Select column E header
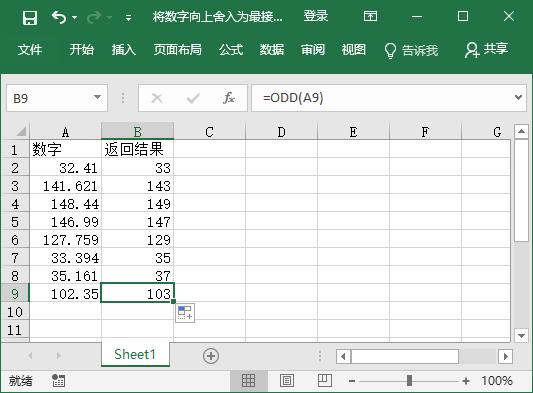Viewport: 533px width, 393px height. click(x=353, y=132)
